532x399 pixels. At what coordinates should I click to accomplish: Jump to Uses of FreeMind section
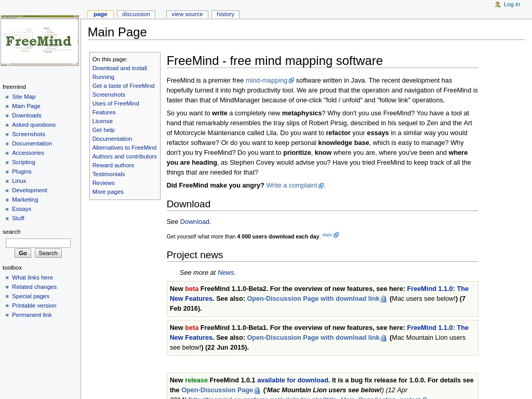coord(116,103)
